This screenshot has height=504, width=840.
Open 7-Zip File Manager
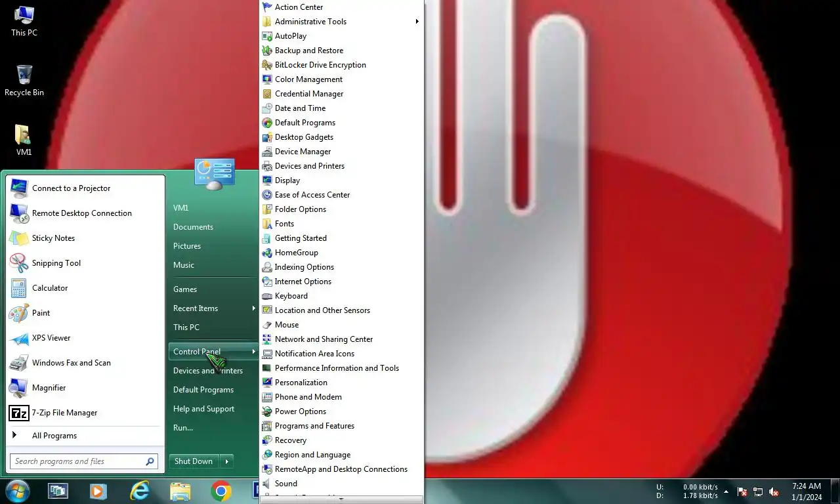[x=85, y=413]
